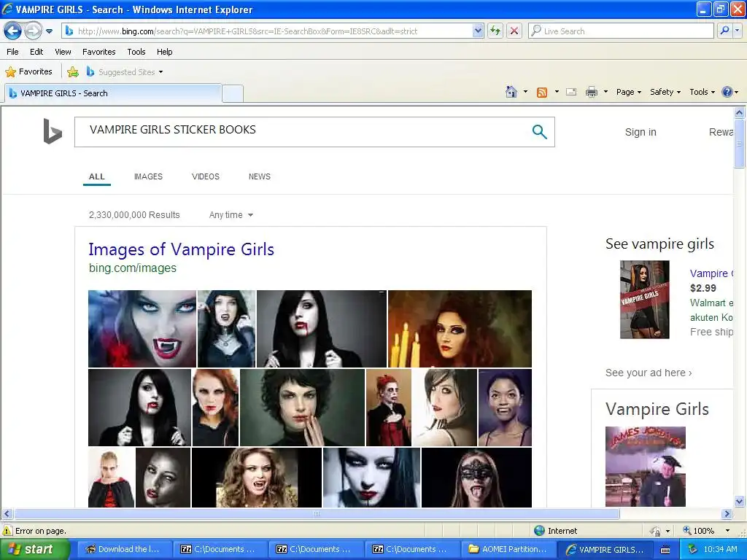Click the bing.com/images link
The width and height of the screenshot is (747, 560).
pos(133,268)
